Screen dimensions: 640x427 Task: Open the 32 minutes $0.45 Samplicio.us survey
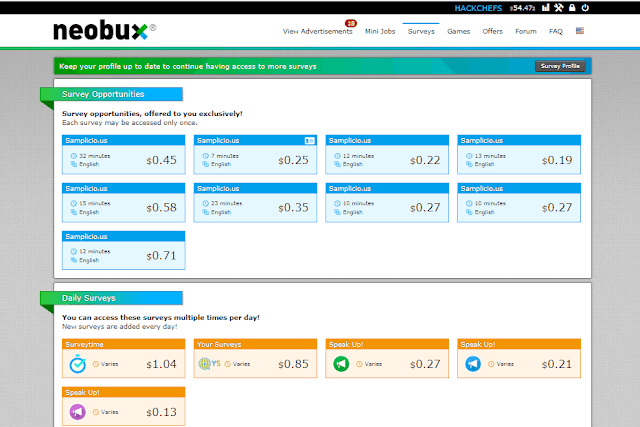pyautogui.click(x=124, y=155)
